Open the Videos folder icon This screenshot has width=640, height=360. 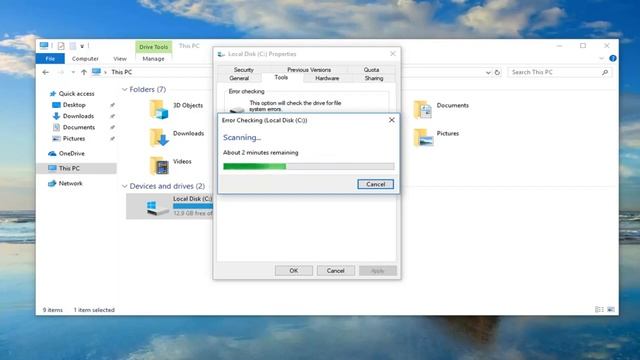point(159,165)
